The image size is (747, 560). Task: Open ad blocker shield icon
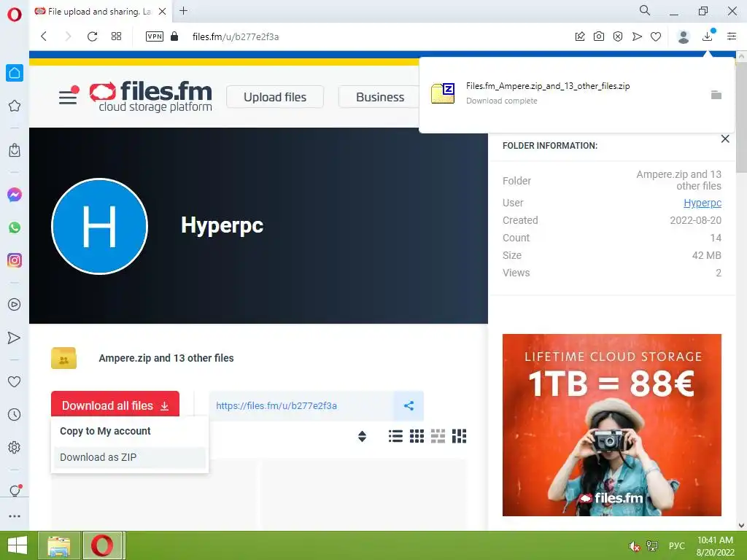pos(618,36)
